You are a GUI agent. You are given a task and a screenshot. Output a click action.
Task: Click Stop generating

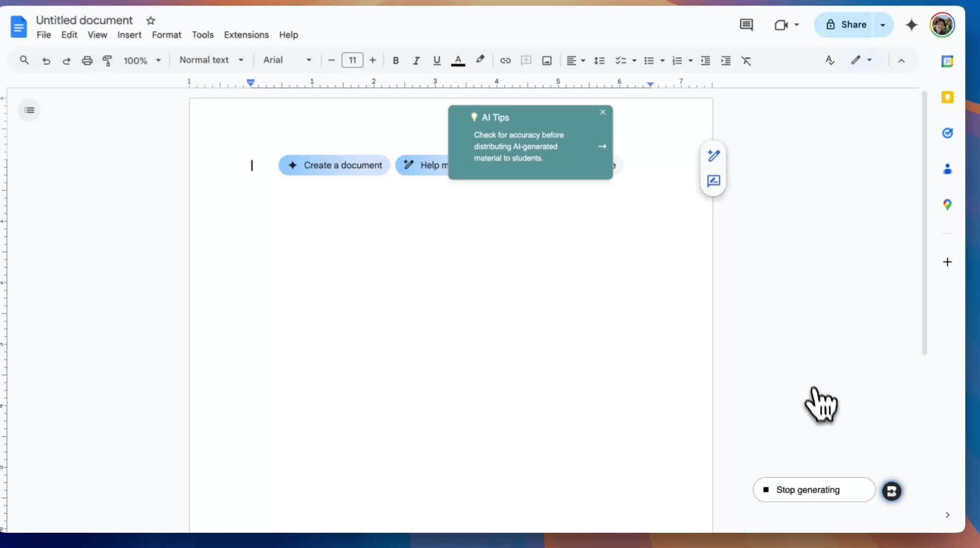(814, 490)
